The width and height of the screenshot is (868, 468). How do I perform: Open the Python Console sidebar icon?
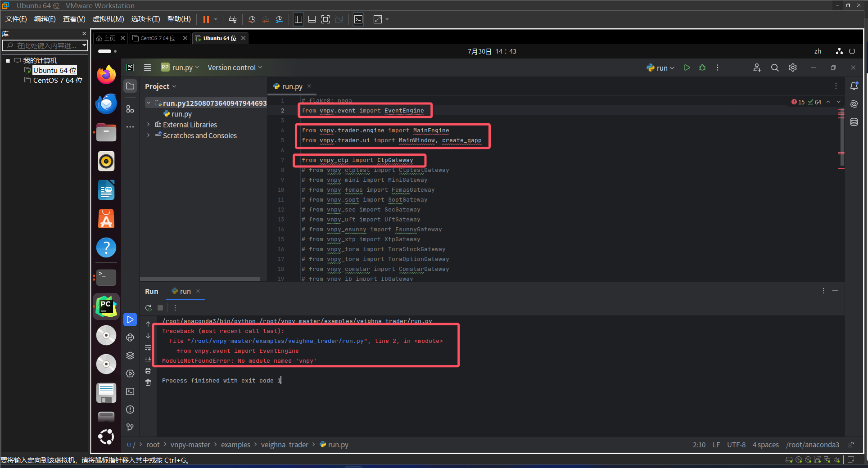[130, 337]
